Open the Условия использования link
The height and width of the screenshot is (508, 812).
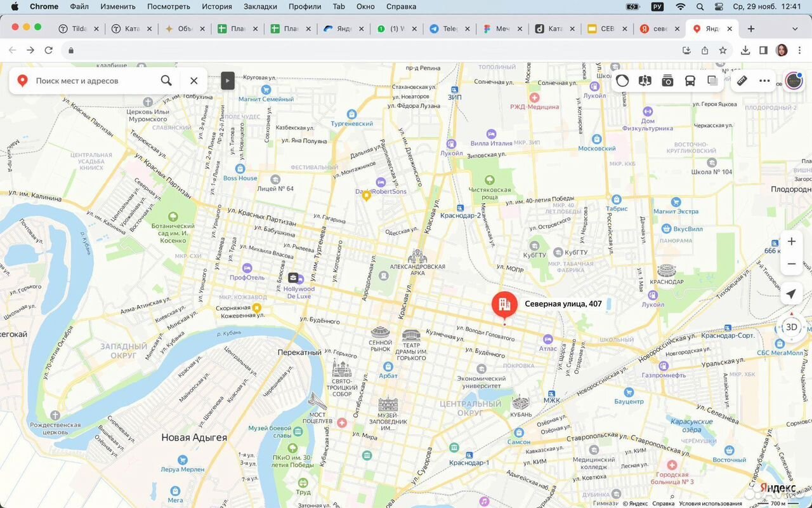coord(710,504)
